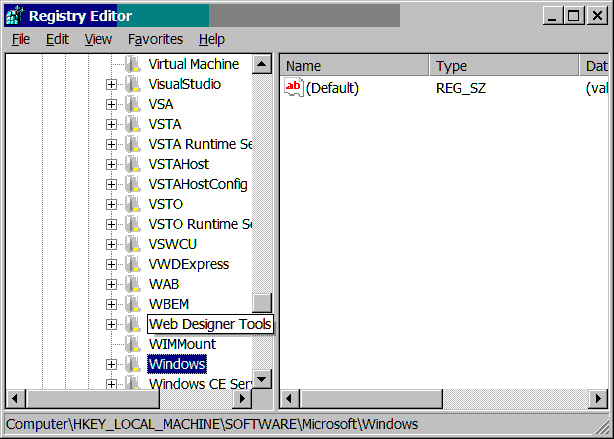Expand the WAB key
The width and height of the screenshot is (614, 439).
111,284
